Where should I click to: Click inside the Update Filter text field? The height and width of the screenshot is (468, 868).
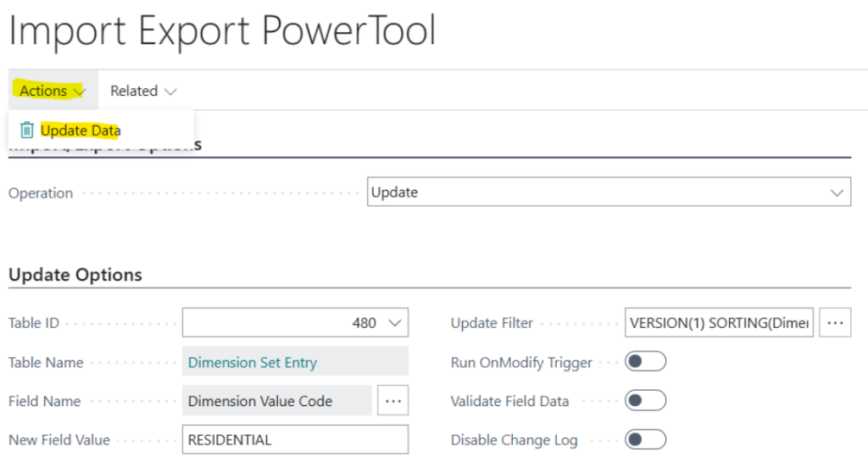tap(719, 323)
